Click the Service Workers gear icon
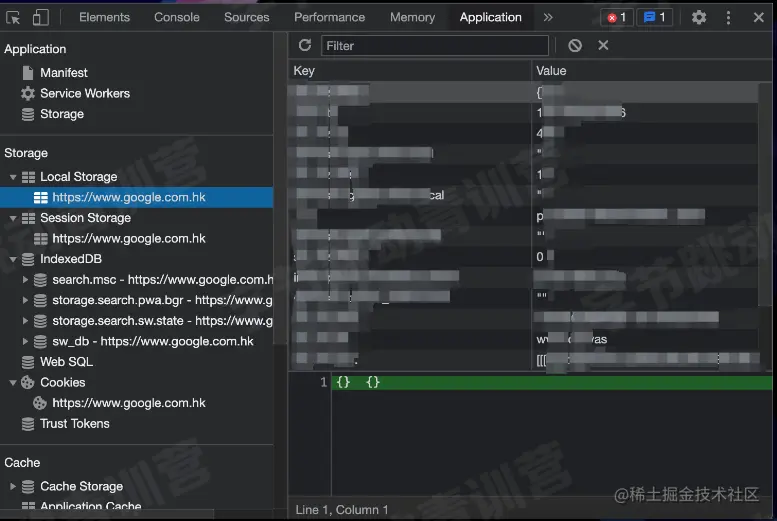The width and height of the screenshot is (777, 521). pyautogui.click(x=28, y=94)
